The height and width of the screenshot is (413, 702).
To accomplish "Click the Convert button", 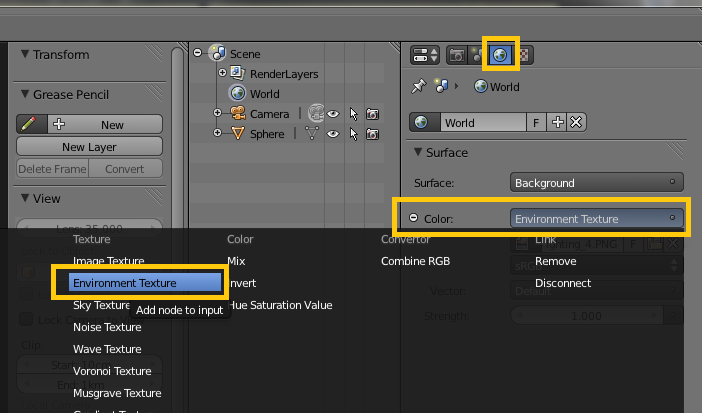I will point(125,169).
